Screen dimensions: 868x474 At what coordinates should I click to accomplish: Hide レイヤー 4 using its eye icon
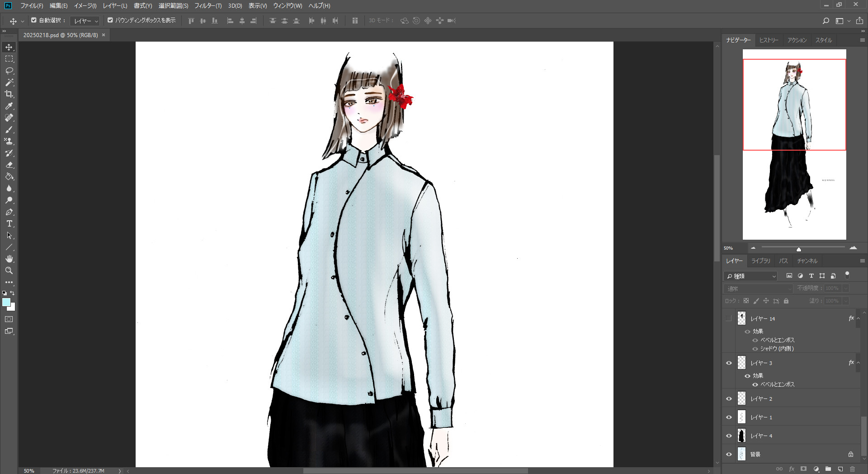coord(729,436)
